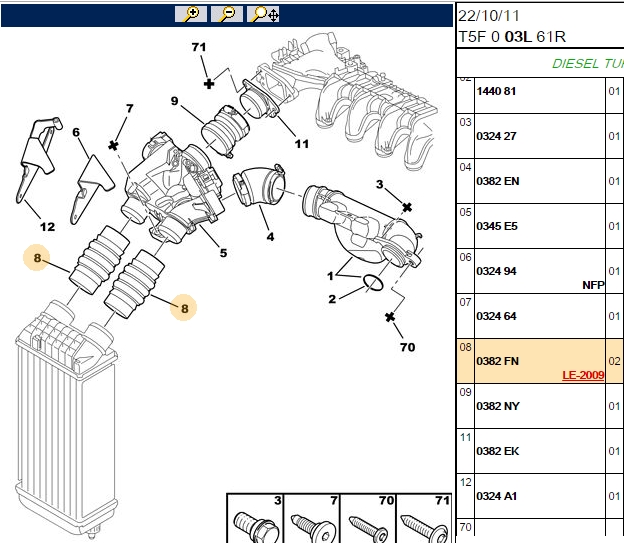Image resolution: width=624 pixels, height=543 pixels.
Task: Click the screw thumbnail labeled 71
Action: coord(424,519)
